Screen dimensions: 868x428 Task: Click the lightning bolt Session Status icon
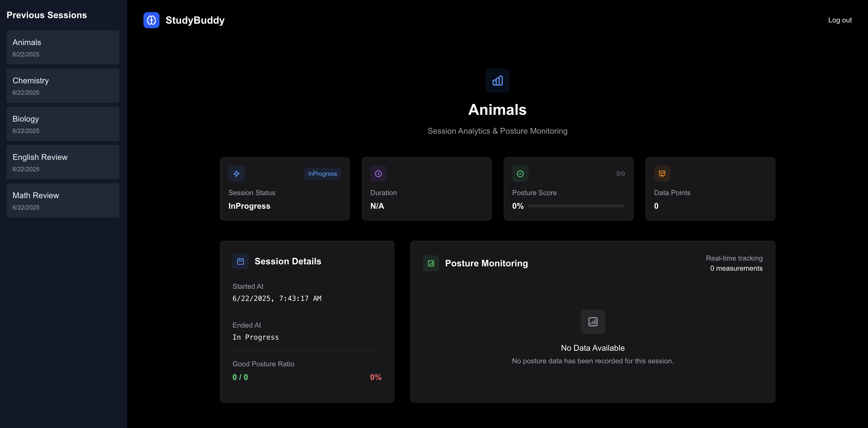coord(236,174)
